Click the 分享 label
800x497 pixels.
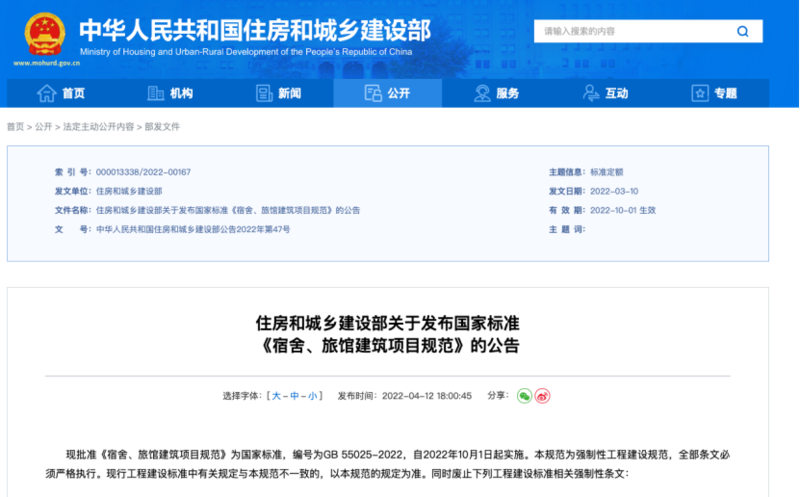click(498, 395)
